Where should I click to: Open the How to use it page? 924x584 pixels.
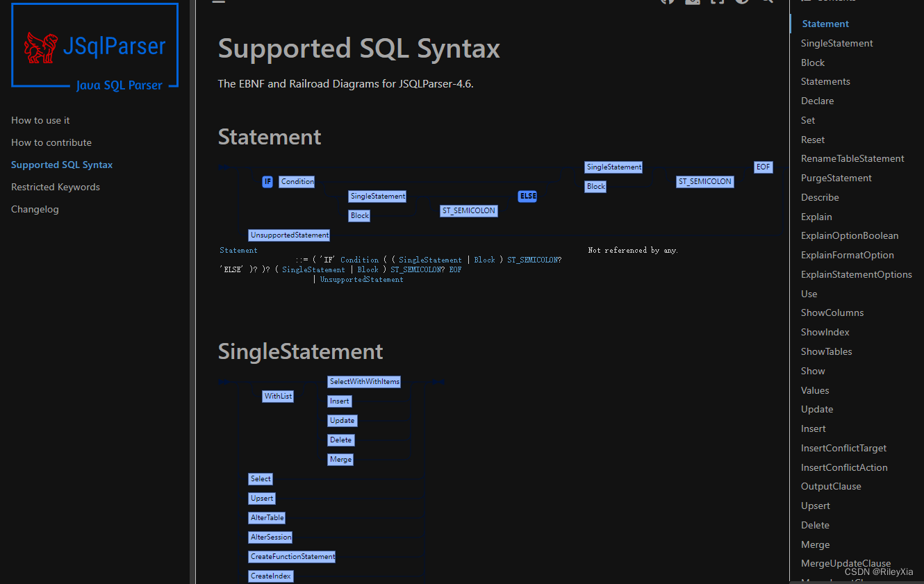coord(40,120)
